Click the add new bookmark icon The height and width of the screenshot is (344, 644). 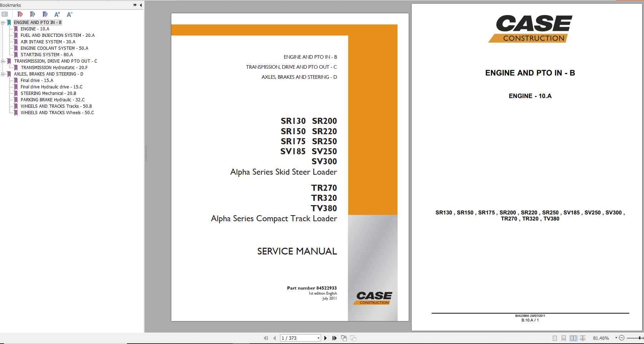pos(33,14)
